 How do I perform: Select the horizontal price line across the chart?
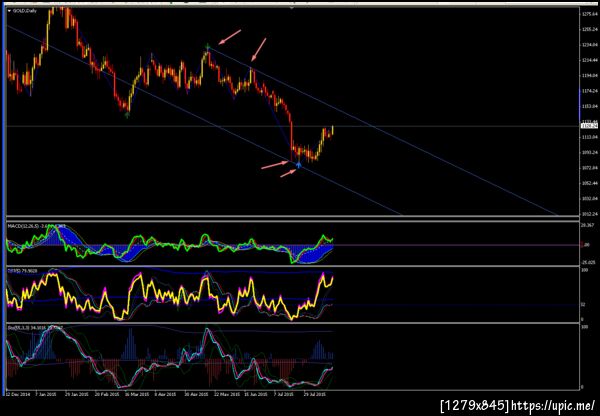click(293, 126)
